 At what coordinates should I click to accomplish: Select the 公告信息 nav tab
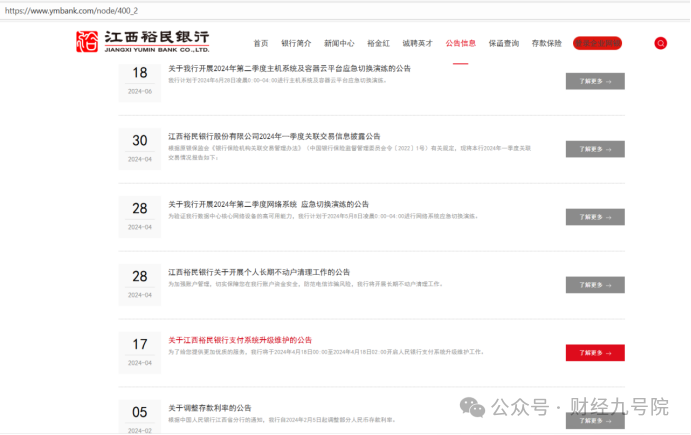tap(461, 43)
